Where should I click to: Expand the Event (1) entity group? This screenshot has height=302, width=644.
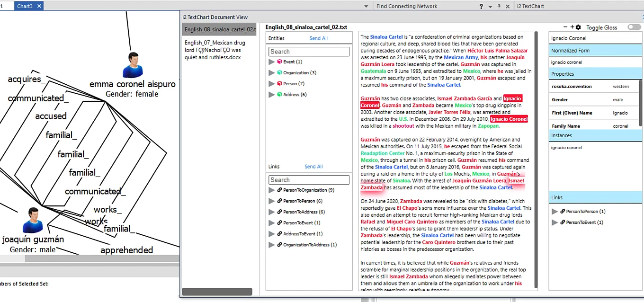(x=271, y=62)
